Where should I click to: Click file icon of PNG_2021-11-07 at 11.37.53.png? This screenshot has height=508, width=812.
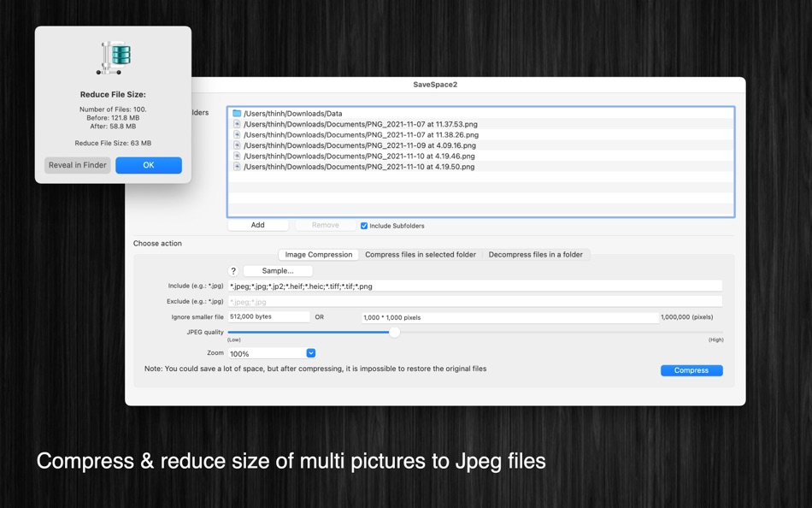pyautogui.click(x=237, y=124)
